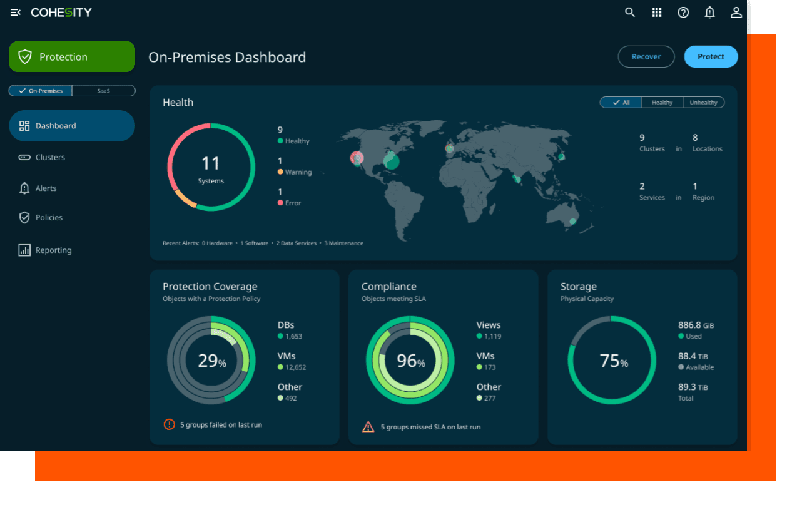This screenshot has height=507, width=812.
Task: Click the red error icon beside failed groups
Action: pyautogui.click(x=169, y=424)
